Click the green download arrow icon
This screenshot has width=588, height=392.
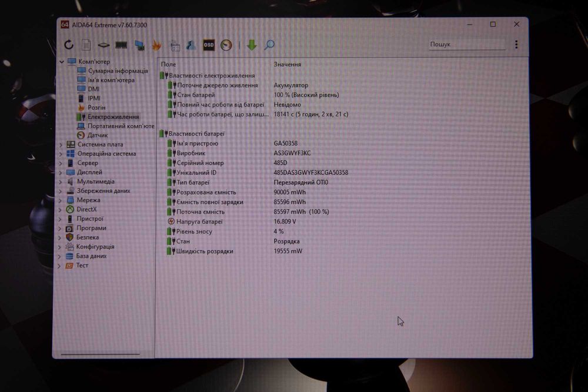(252, 45)
